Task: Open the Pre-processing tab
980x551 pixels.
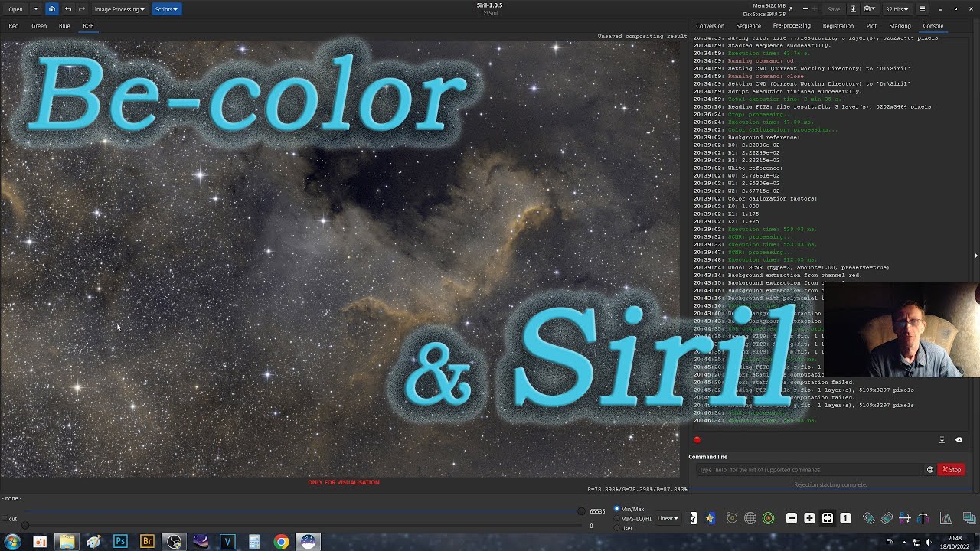Action: click(x=792, y=26)
